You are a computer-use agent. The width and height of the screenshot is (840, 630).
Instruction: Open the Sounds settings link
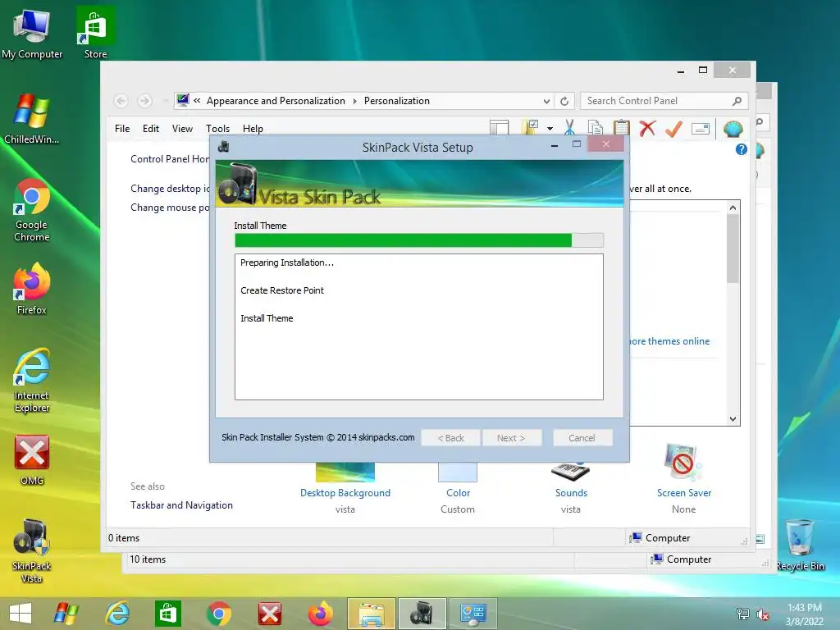pos(571,493)
